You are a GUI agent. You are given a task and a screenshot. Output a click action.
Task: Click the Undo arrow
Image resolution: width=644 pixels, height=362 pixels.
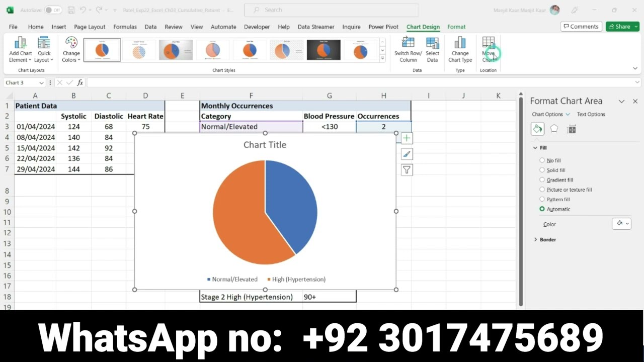pyautogui.click(x=83, y=10)
